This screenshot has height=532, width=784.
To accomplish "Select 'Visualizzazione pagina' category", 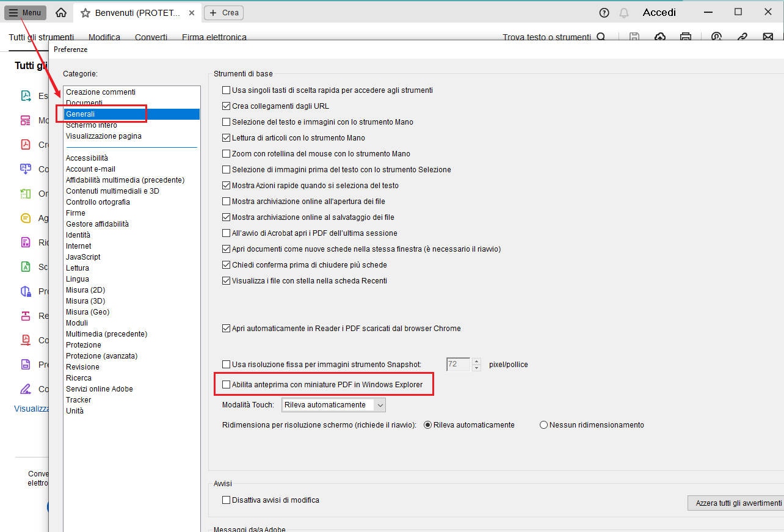I will click(x=104, y=136).
